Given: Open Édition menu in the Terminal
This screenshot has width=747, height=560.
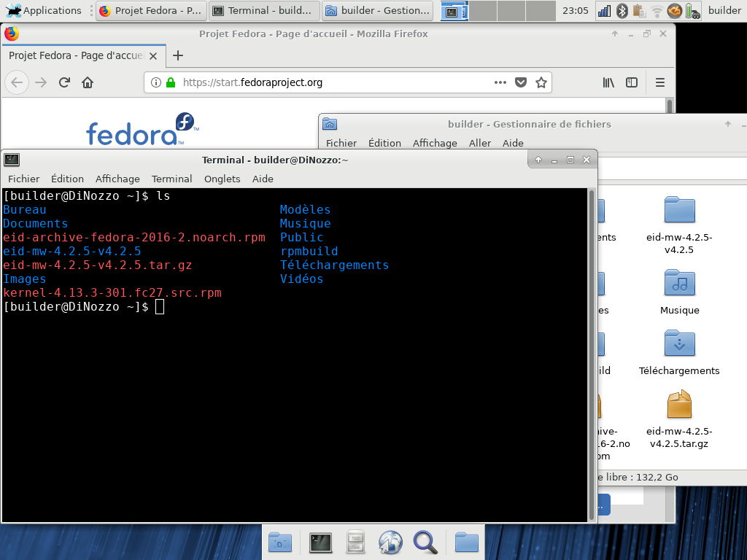Looking at the screenshot, I should pos(67,179).
